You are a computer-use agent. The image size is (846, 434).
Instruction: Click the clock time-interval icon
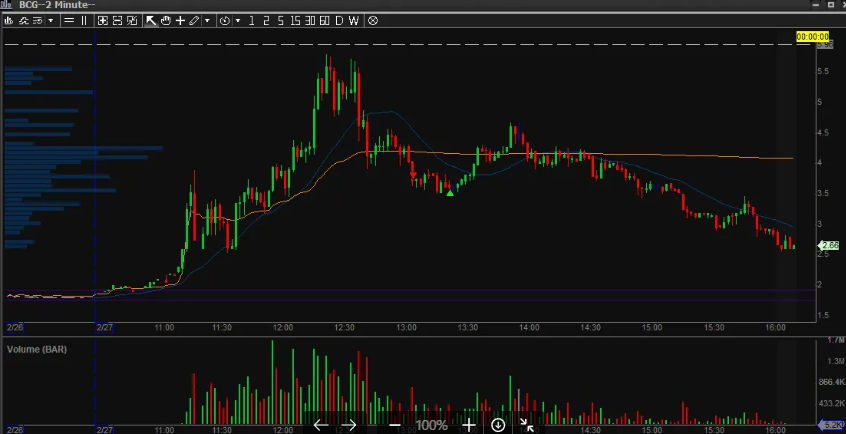pos(224,21)
